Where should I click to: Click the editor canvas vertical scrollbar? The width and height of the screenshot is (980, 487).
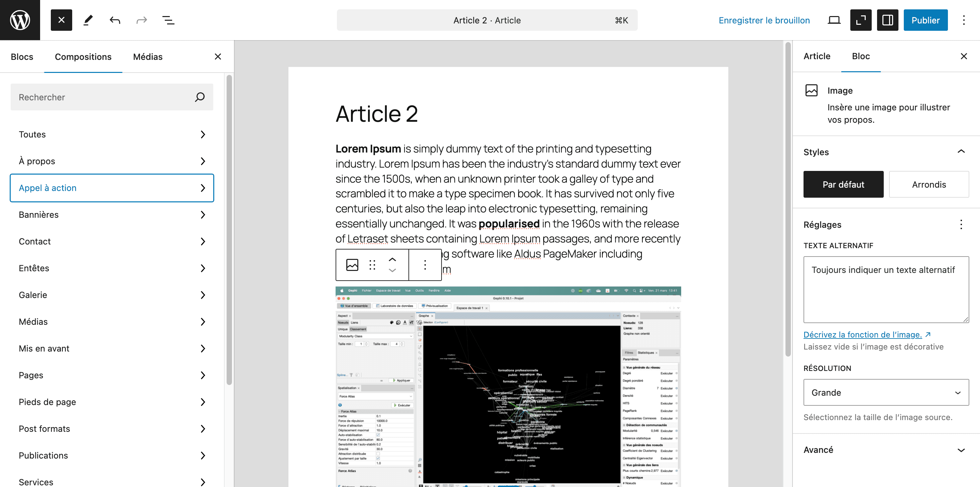point(787,200)
